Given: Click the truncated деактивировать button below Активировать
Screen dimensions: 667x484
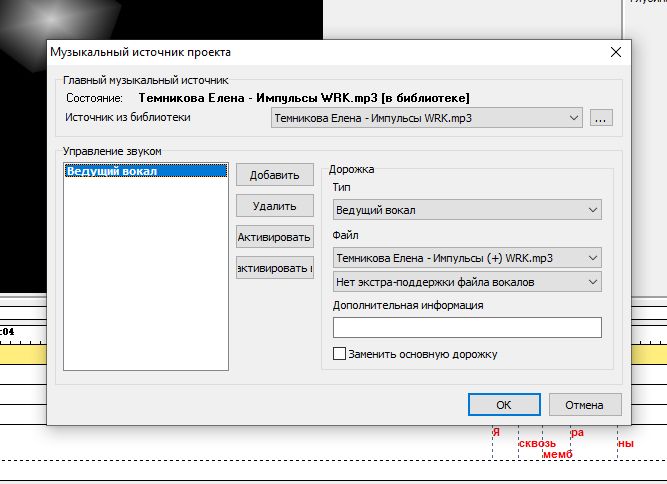Looking at the screenshot, I should [x=275, y=268].
